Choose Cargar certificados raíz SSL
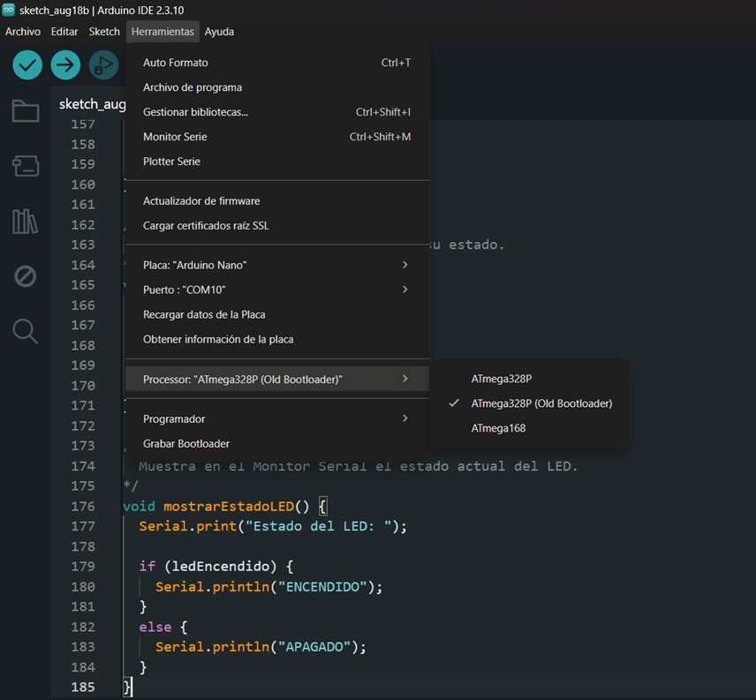 pos(277,225)
